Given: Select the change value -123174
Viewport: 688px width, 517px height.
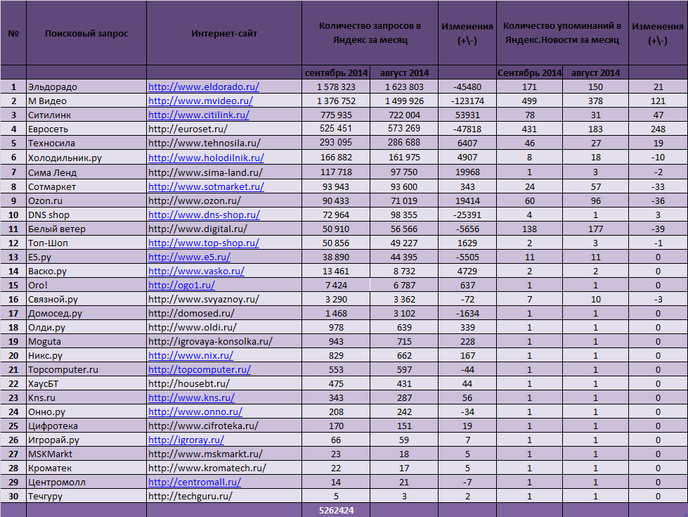Looking at the screenshot, I should pyautogui.click(x=467, y=101).
